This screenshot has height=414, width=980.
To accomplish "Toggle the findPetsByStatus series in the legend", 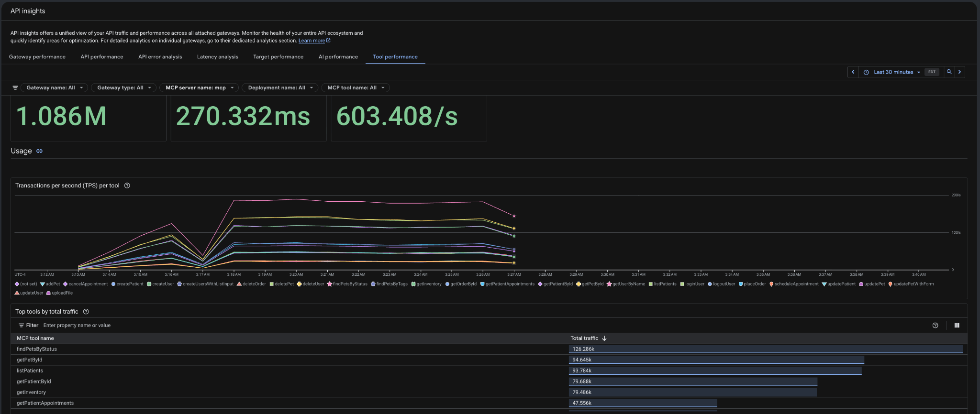I will coord(347,284).
